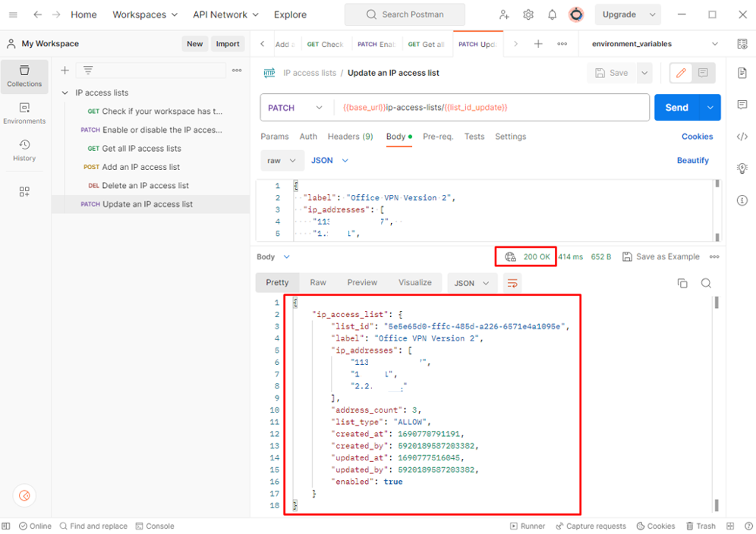The width and height of the screenshot is (756, 534).
Task: Click the request URL input field
Action: [x=492, y=108]
